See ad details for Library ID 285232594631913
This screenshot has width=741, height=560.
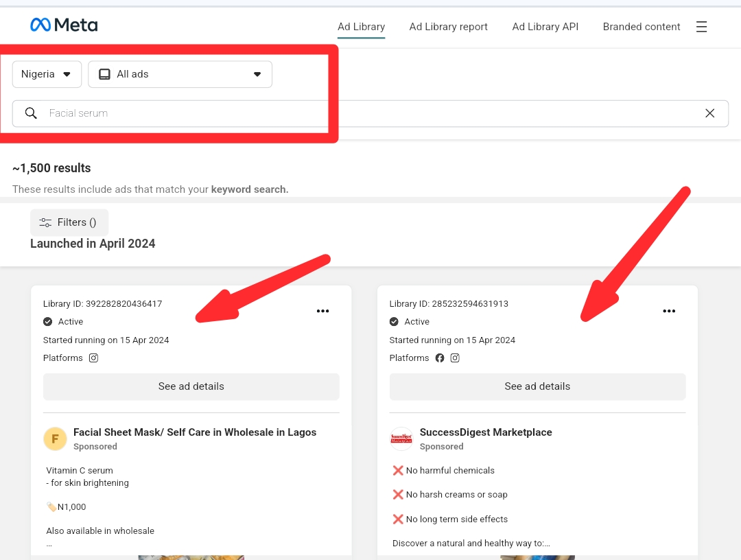[x=537, y=386]
